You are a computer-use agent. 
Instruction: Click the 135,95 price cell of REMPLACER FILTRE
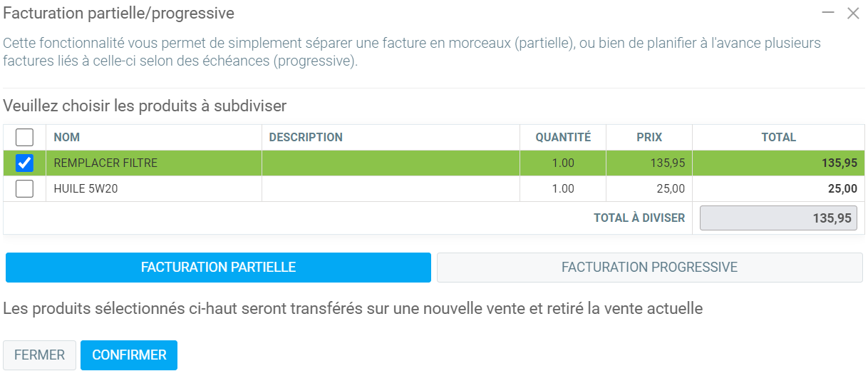click(x=667, y=163)
